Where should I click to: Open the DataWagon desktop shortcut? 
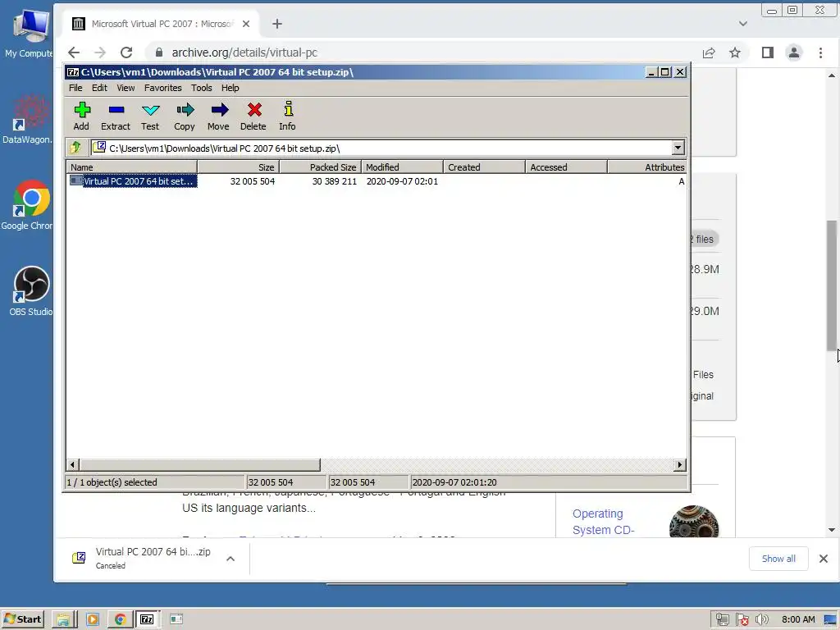click(28, 120)
